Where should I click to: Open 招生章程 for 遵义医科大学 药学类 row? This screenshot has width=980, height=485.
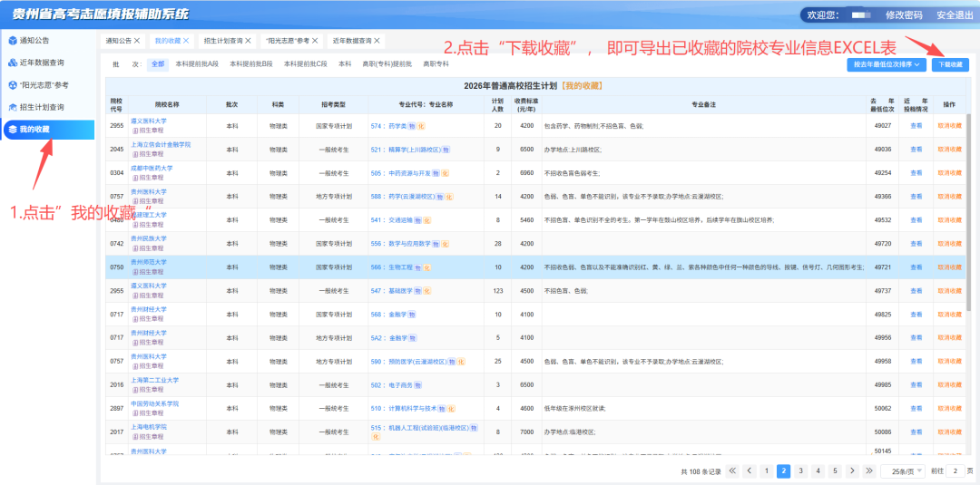click(x=148, y=131)
